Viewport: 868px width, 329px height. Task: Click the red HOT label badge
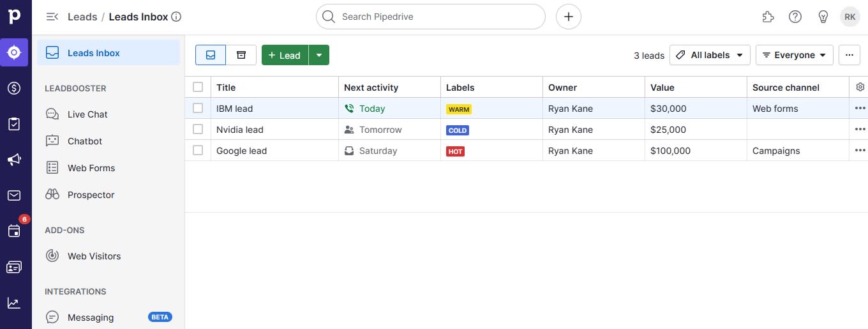[x=455, y=151]
